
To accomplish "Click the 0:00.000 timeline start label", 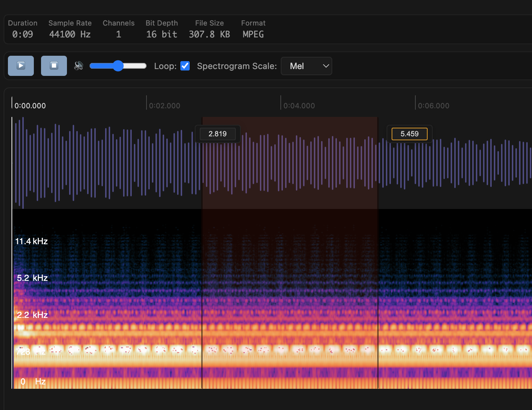I will pos(30,106).
